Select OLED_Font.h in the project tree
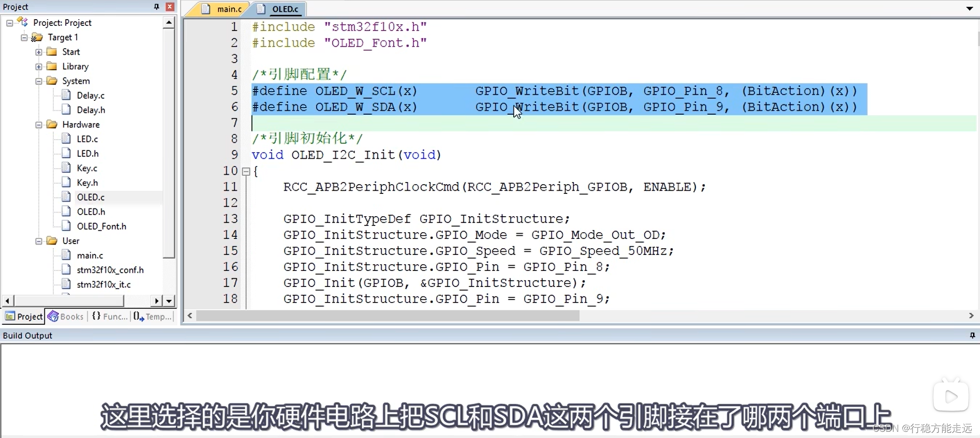Screen dimensions: 980x438 (x=101, y=226)
